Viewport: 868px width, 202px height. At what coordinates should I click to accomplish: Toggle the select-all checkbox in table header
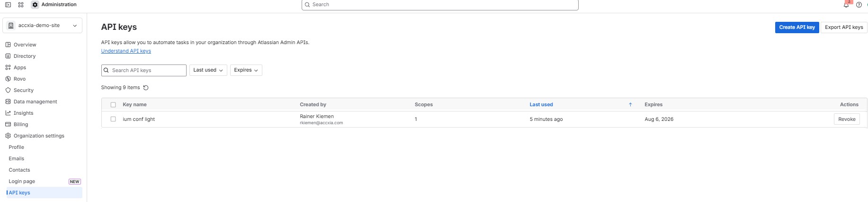coord(113,105)
